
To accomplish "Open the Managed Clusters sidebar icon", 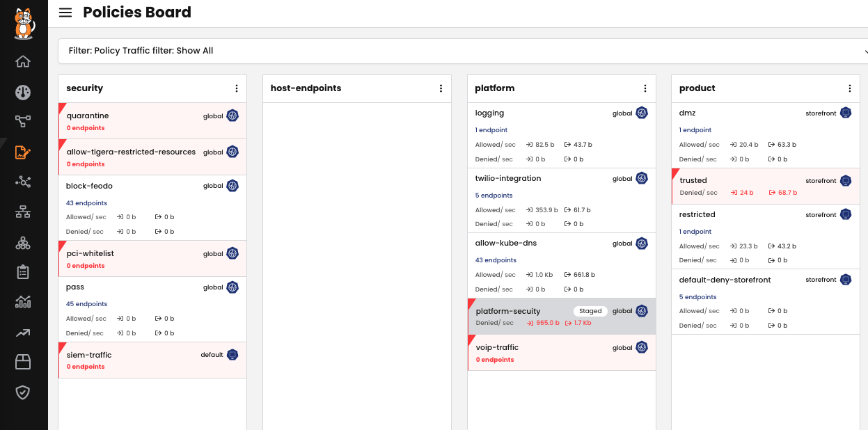I will (x=23, y=242).
